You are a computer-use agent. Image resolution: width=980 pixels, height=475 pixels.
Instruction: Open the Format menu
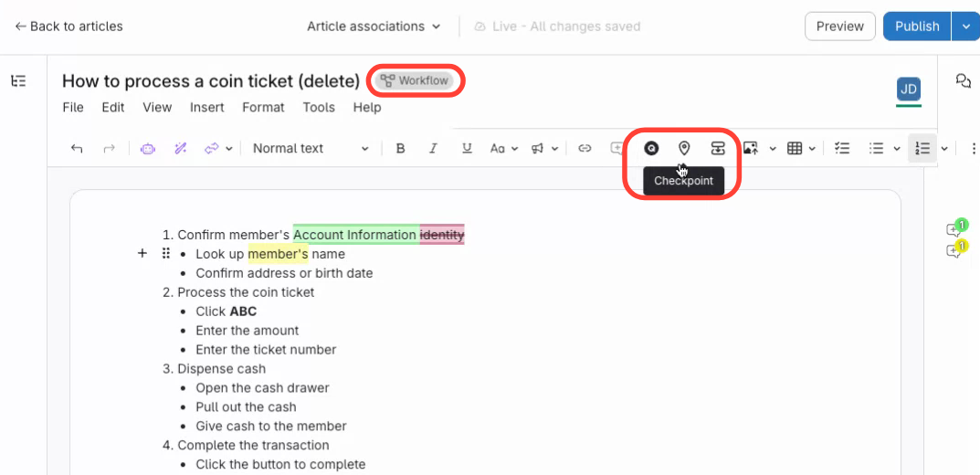coord(263,107)
